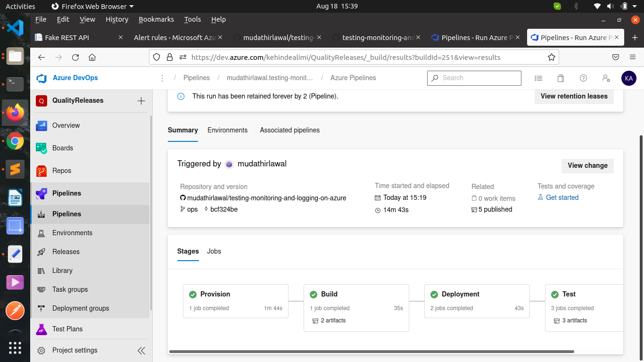
Task: Expand the breadcrumb more options menu
Action: 162,78
